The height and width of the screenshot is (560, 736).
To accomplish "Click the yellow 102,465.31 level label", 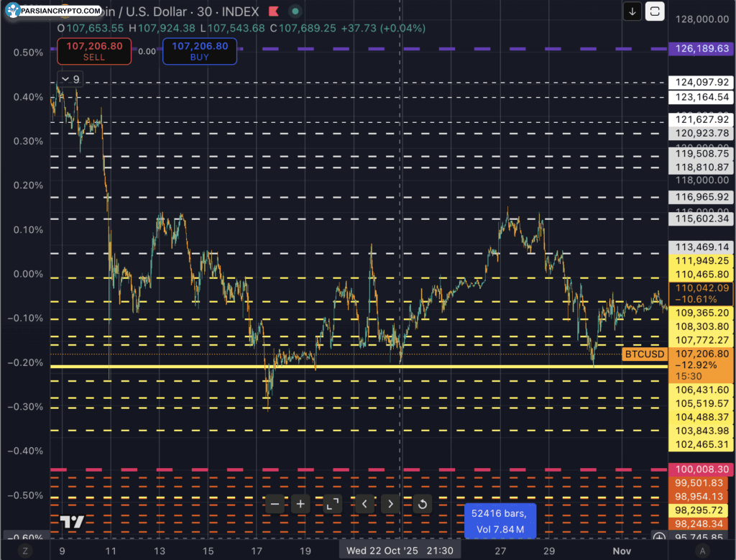I will point(701,444).
